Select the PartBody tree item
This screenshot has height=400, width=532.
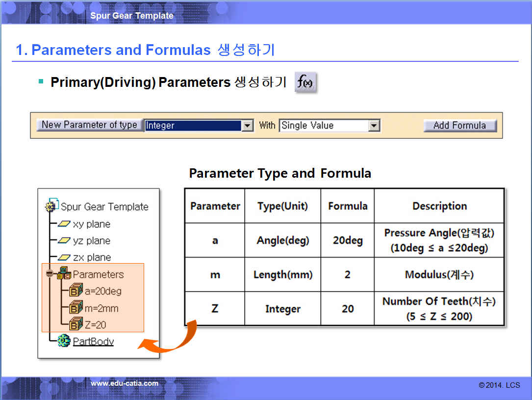[x=93, y=341]
